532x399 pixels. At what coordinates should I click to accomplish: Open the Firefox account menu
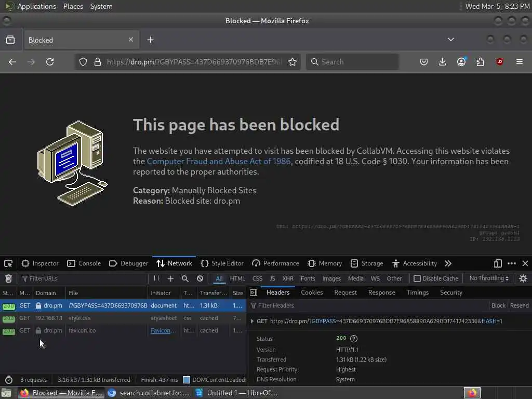pyautogui.click(x=461, y=62)
